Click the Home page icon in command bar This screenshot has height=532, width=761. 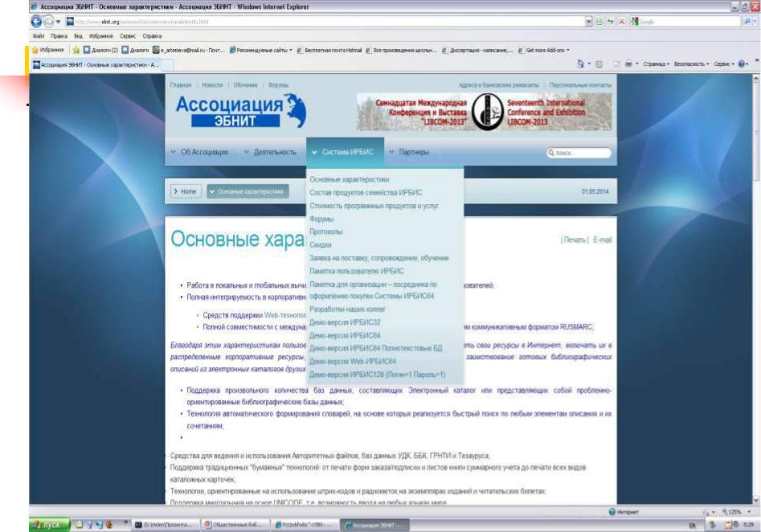(x=580, y=64)
